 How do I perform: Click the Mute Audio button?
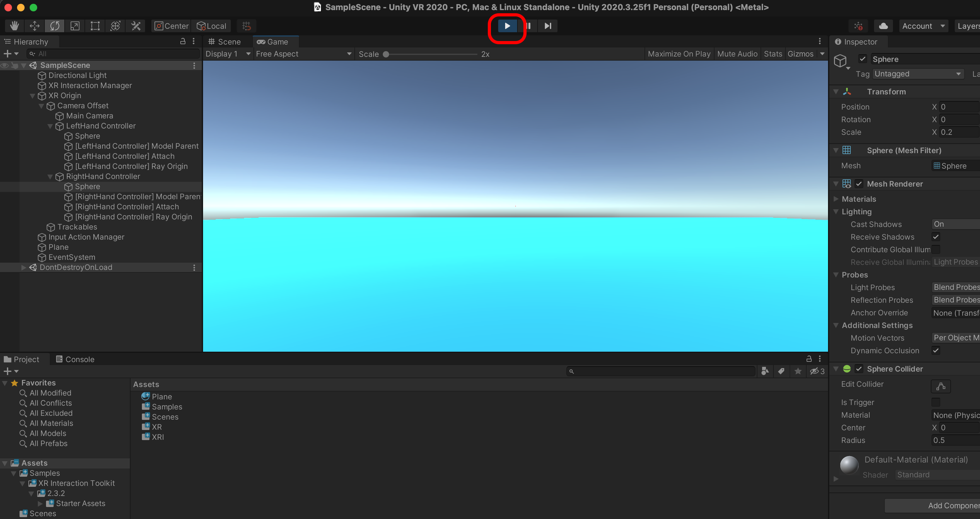(x=737, y=54)
